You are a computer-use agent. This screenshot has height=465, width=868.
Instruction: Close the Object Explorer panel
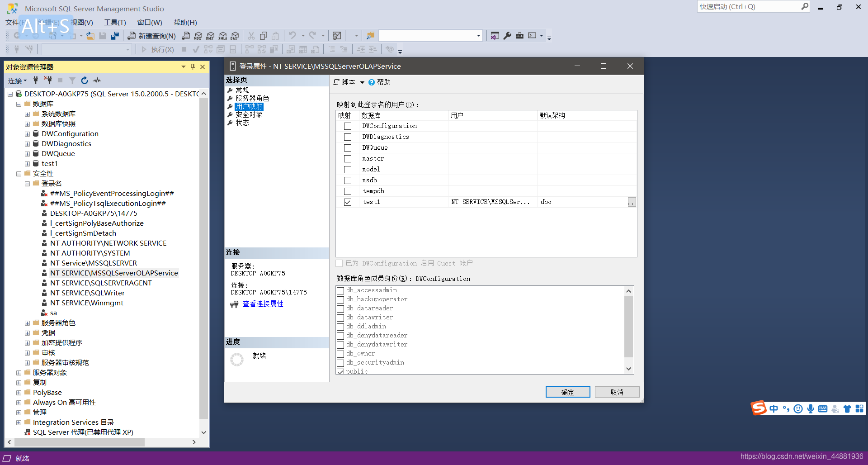point(203,67)
